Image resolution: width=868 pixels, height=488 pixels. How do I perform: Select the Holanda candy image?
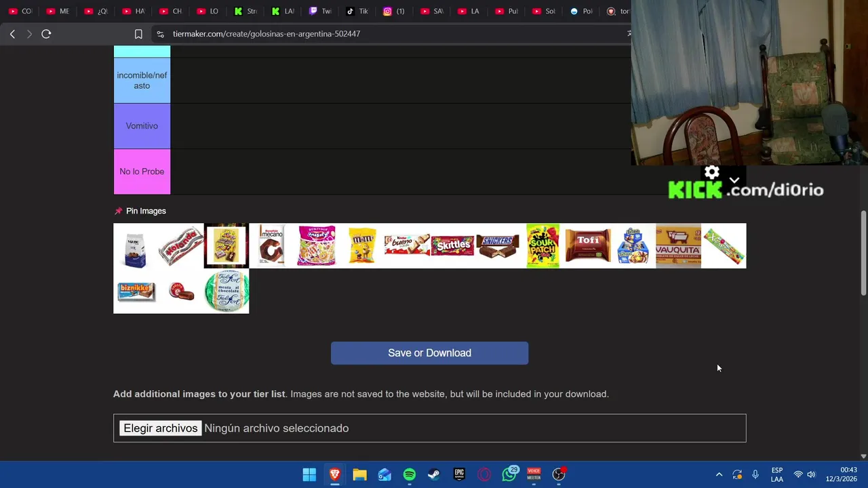click(181, 246)
